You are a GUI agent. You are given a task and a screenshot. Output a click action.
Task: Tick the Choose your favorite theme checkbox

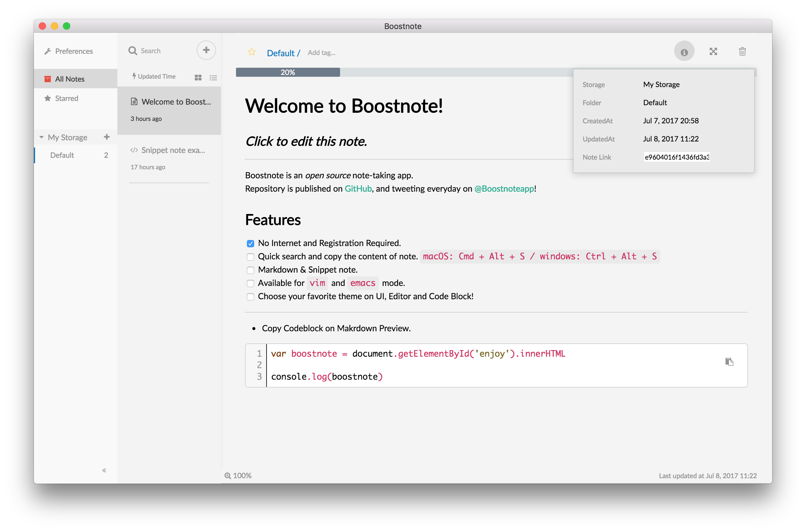(x=251, y=297)
